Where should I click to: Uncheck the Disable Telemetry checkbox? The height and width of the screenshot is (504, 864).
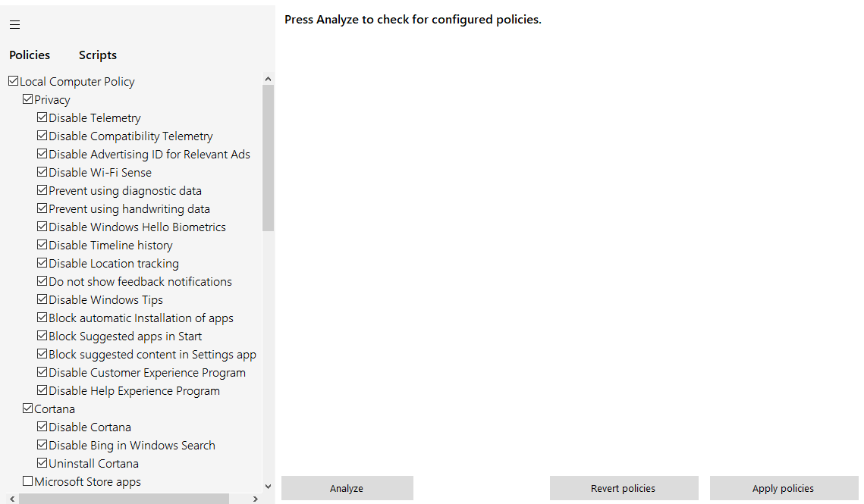pyautogui.click(x=42, y=117)
